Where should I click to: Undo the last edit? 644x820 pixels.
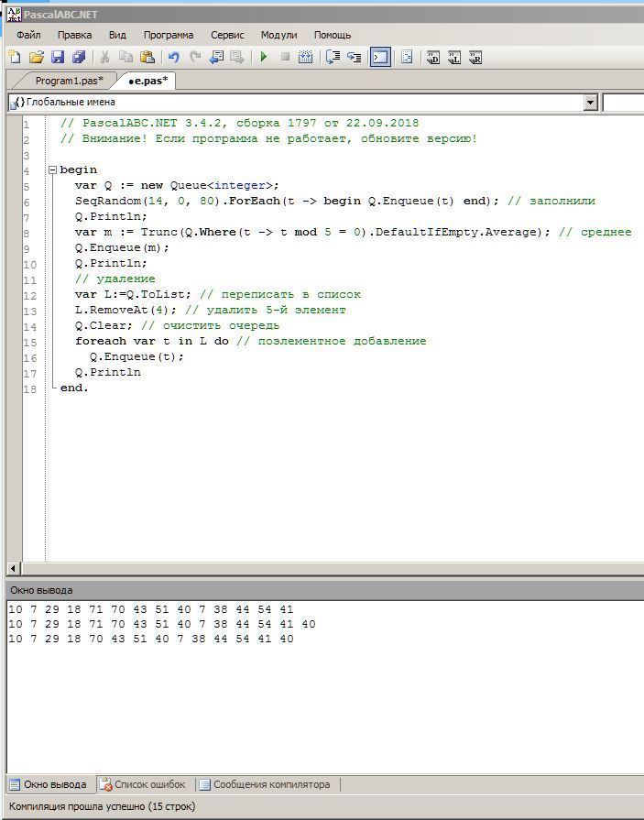click(174, 57)
